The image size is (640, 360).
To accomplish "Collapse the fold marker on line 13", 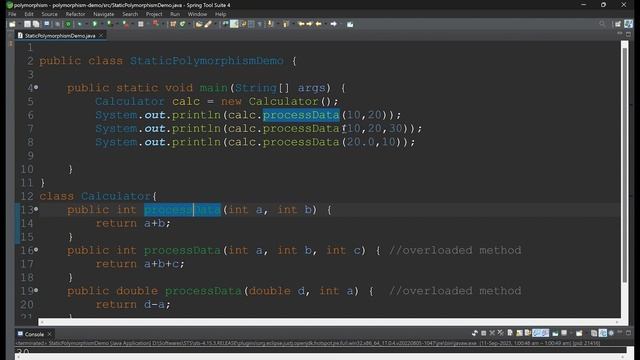I will click(36, 209).
